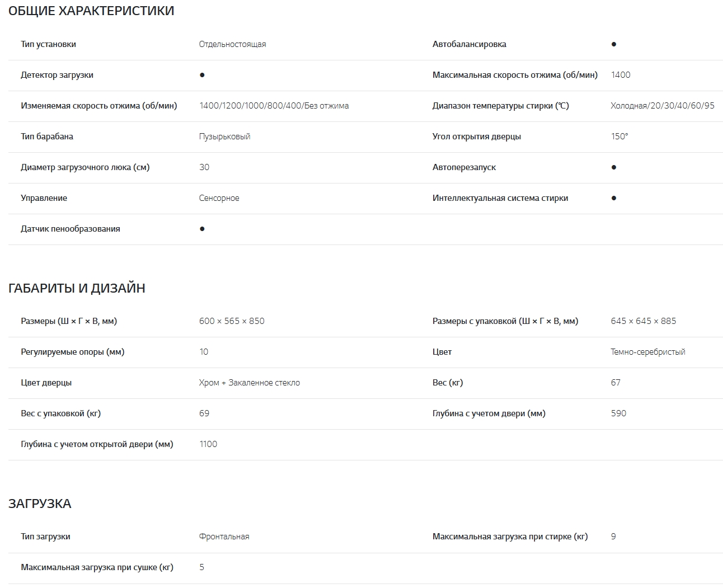Screen dimensions: 723x588
Task: Click the Темно-серебристый color value
Action: click(x=648, y=352)
